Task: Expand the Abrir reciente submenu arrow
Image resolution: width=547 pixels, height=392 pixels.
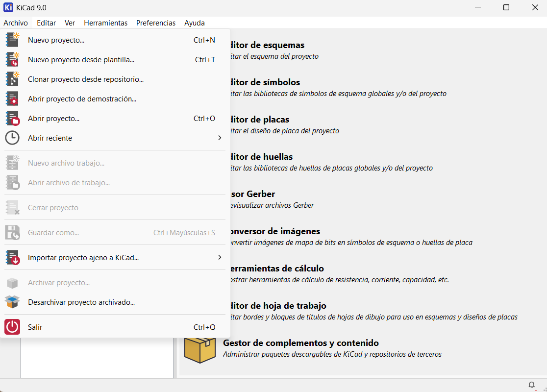Action: 220,138
